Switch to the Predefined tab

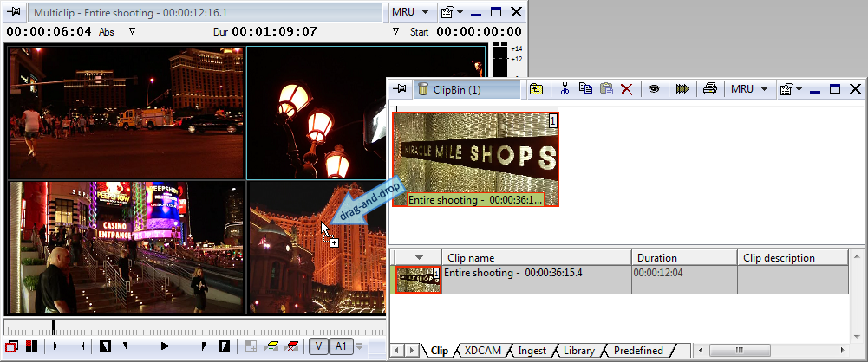point(637,351)
